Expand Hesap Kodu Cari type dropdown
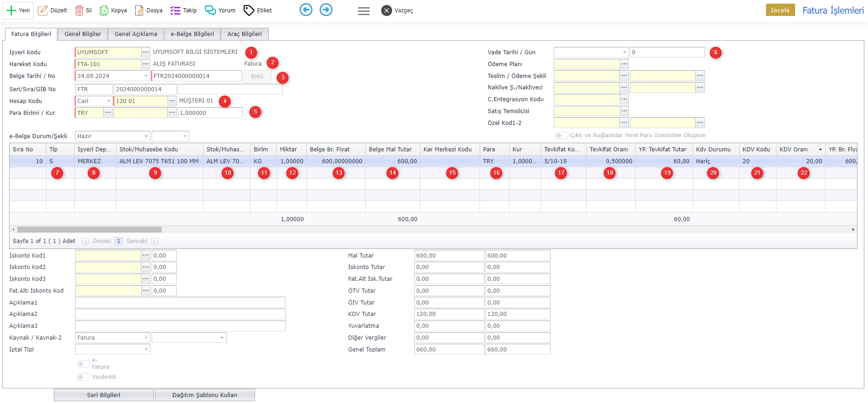Image resolution: width=868 pixels, height=403 pixels. 108,101
